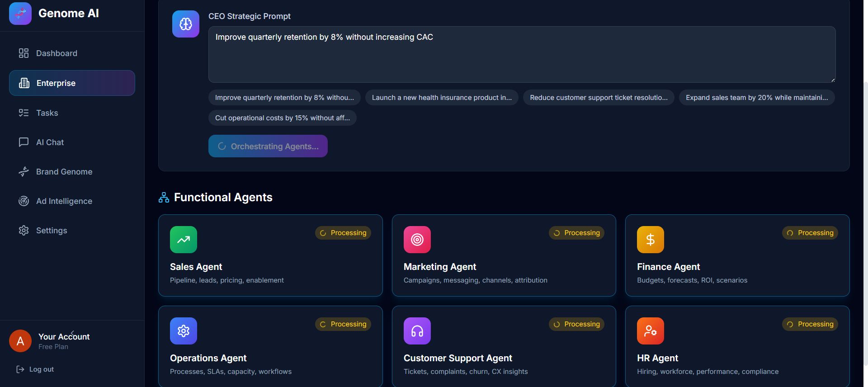Click the text area resize handle corner
868x387 pixels.
(x=833, y=80)
